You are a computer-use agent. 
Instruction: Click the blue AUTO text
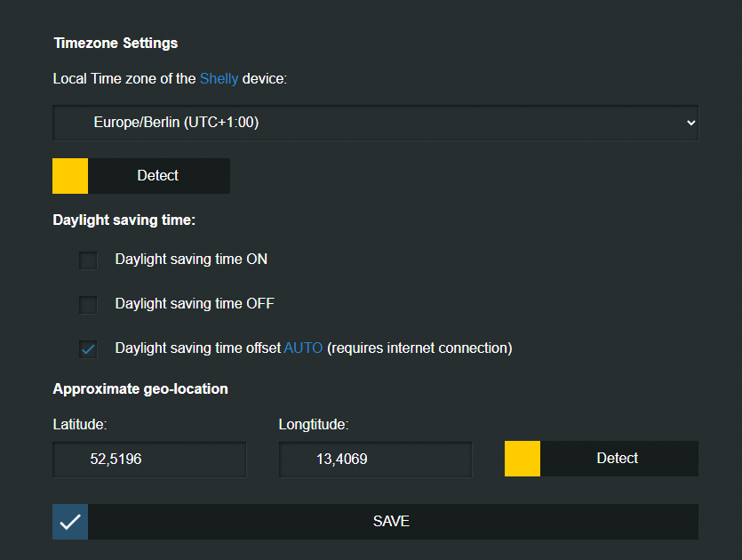[x=303, y=348]
